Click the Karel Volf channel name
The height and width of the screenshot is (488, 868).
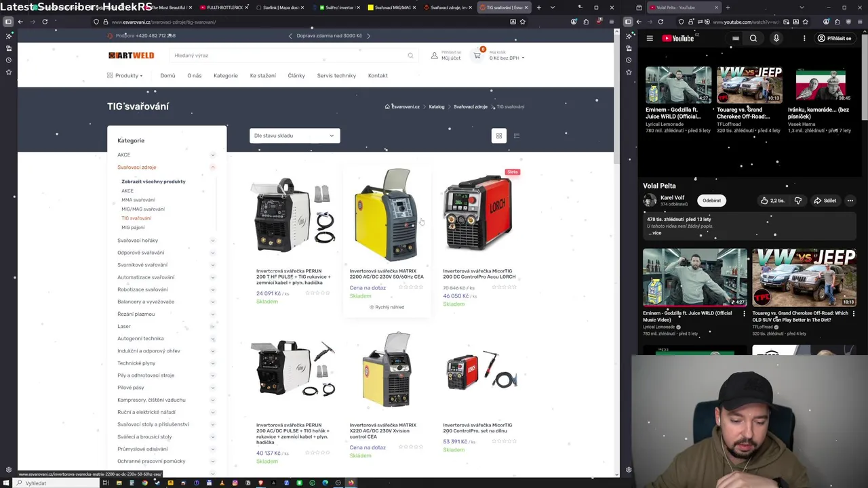point(673,198)
